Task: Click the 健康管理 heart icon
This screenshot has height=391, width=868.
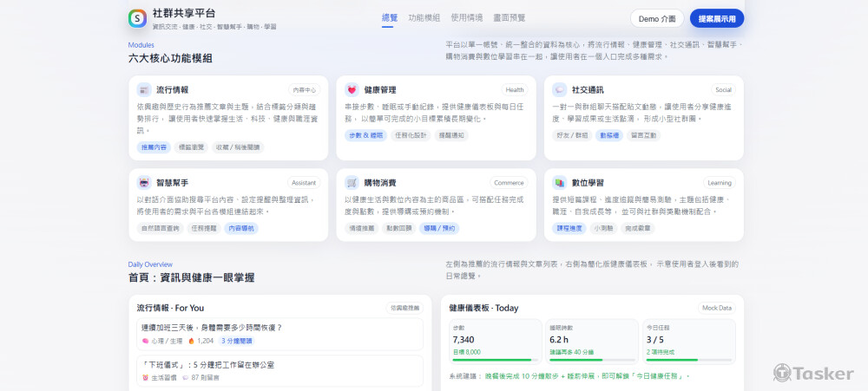Action: pos(352,89)
